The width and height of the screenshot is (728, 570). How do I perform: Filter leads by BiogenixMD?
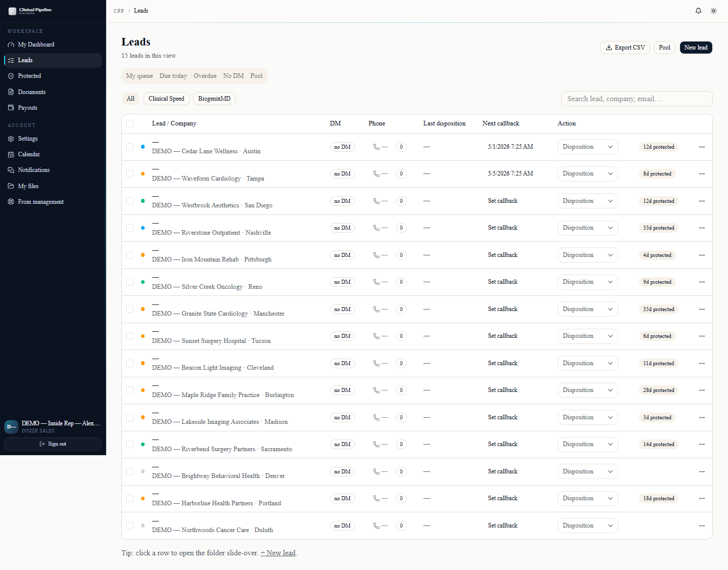(x=214, y=99)
